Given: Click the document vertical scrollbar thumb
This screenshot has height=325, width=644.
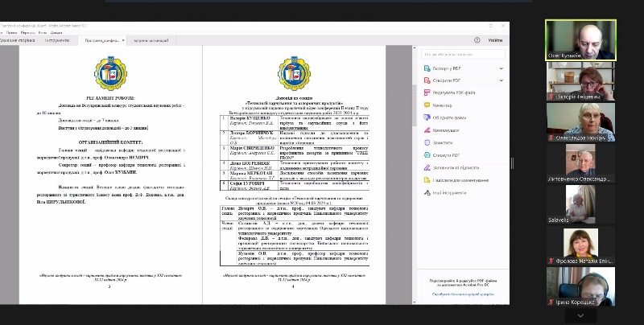Looking at the screenshot, I should tap(415, 105).
